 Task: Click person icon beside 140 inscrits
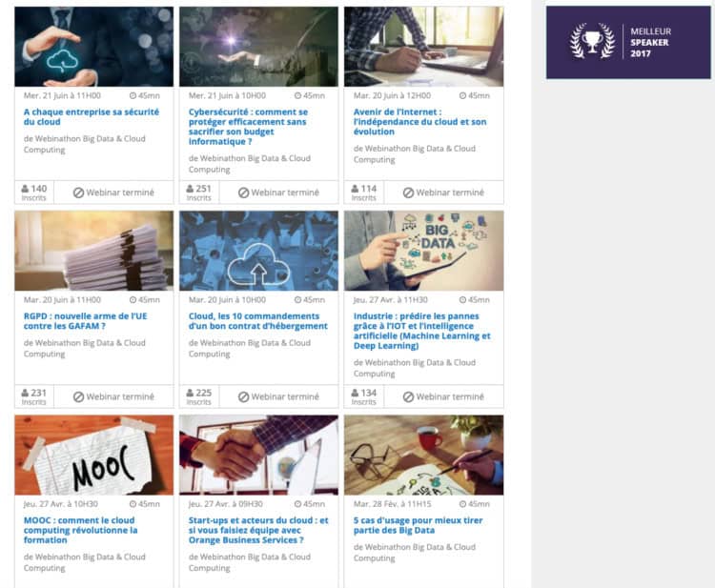(x=25, y=189)
